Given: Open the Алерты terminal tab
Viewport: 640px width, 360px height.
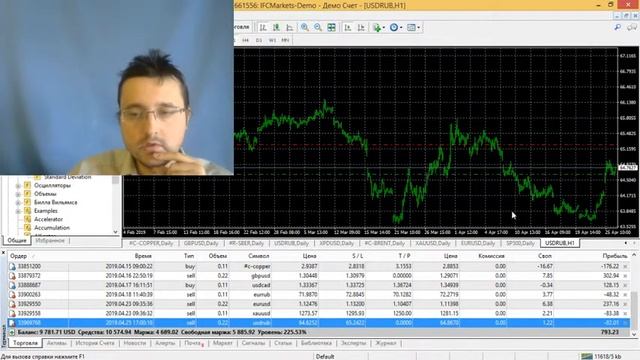Looking at the screenshot, I should point(165,343).
